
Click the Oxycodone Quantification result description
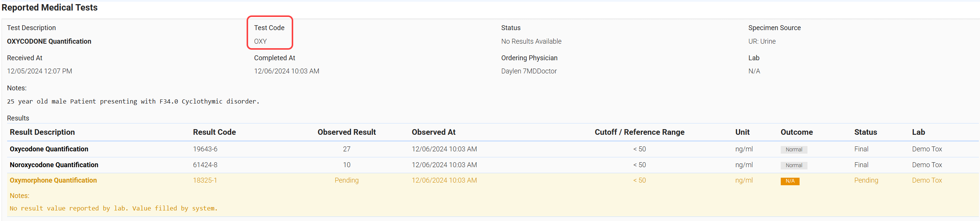tap(49, 149)
